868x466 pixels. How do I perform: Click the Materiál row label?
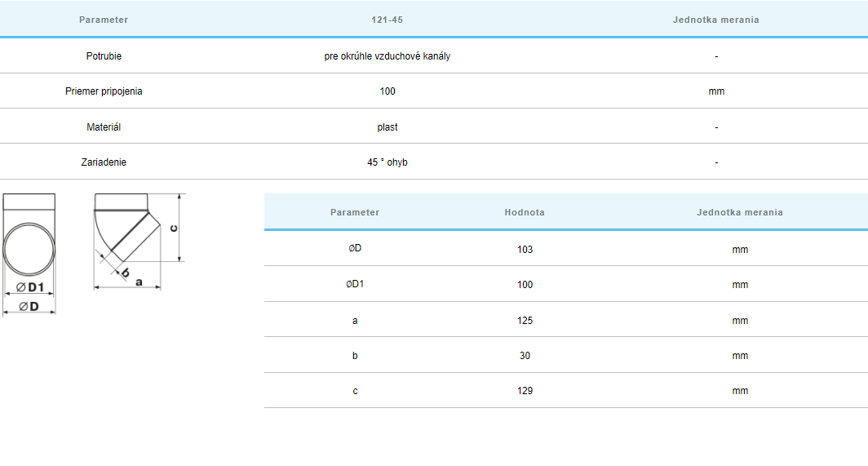tap(104, 127)
